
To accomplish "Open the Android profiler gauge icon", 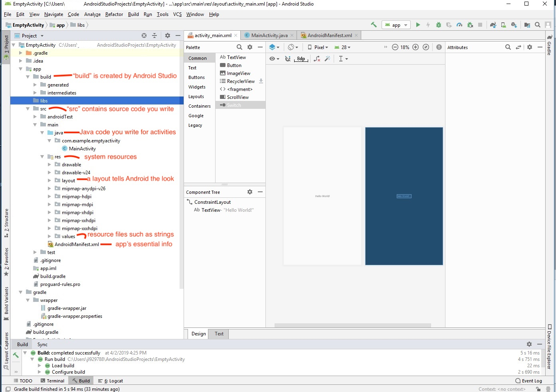I will pyautogui.click(x=459, y=25).
